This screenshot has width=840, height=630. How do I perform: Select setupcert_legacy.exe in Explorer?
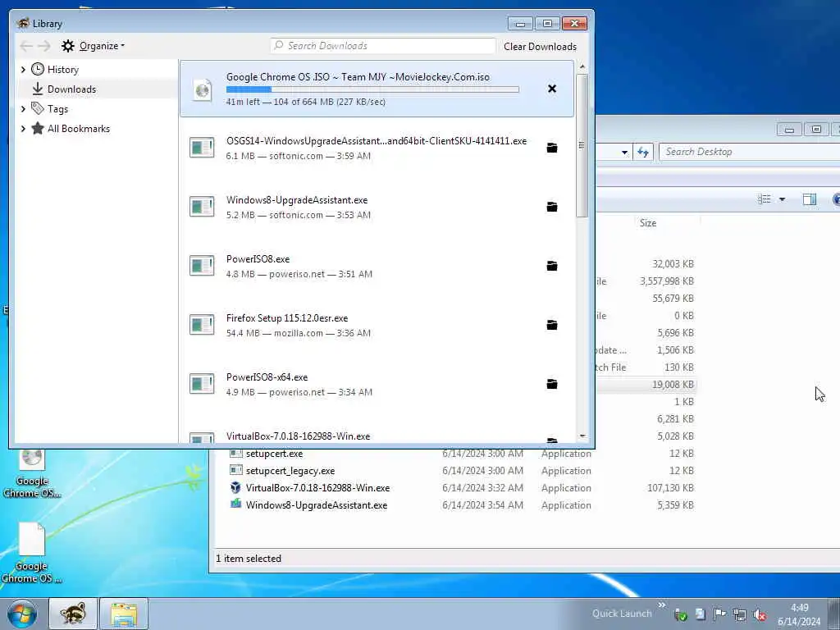[x=290, y=471]
